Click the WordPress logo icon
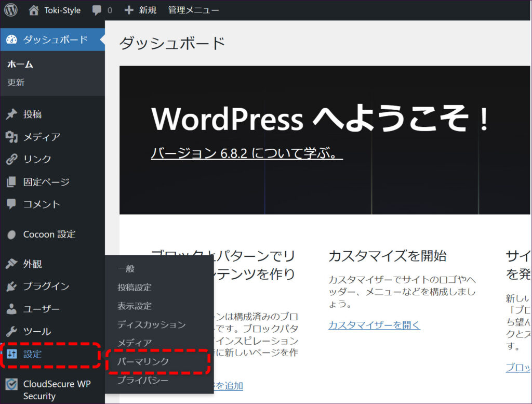The image size is (532, 404). click(11, 10)
